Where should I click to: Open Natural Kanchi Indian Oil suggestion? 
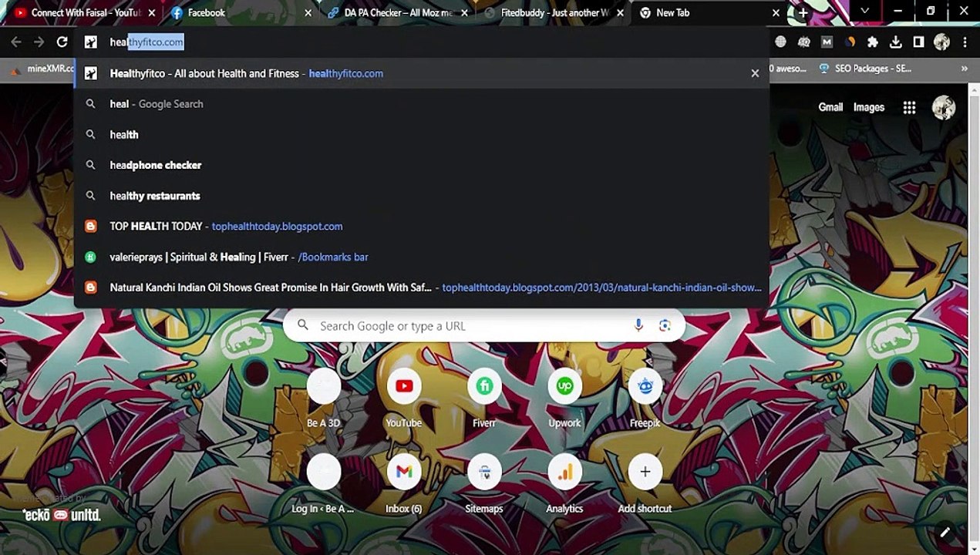422,288
